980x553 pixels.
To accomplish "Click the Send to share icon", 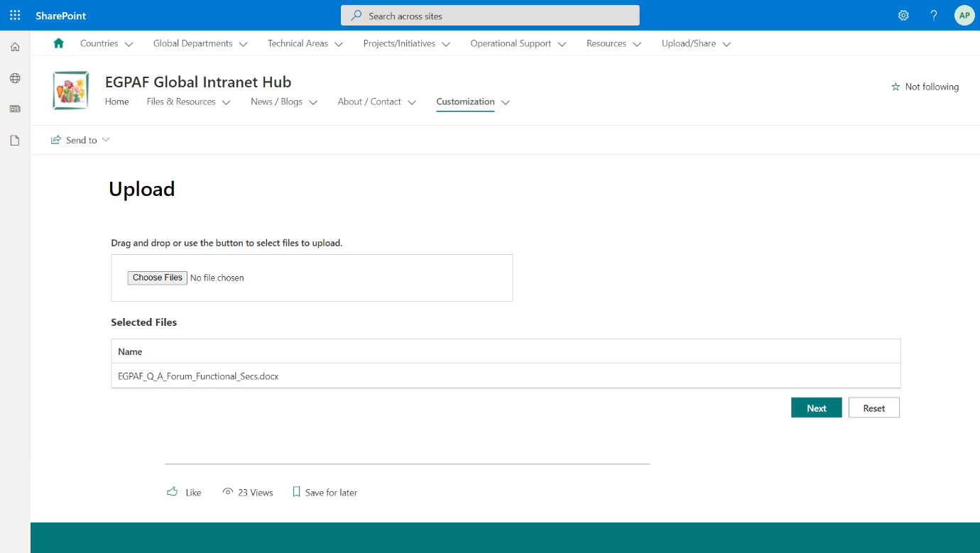I will pyautogui.click(x=56, y=140).
